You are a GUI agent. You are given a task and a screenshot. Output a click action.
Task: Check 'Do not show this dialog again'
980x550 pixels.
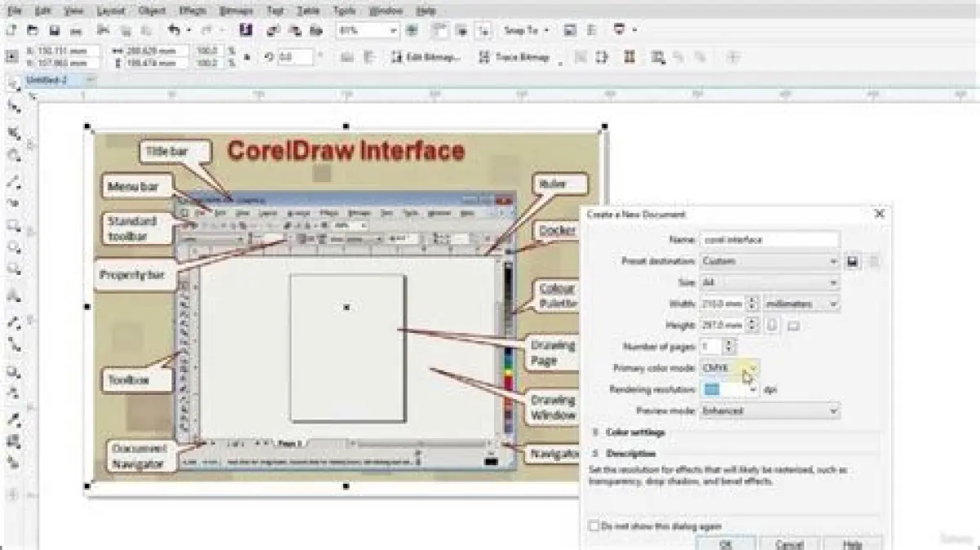tap(594, 526)
